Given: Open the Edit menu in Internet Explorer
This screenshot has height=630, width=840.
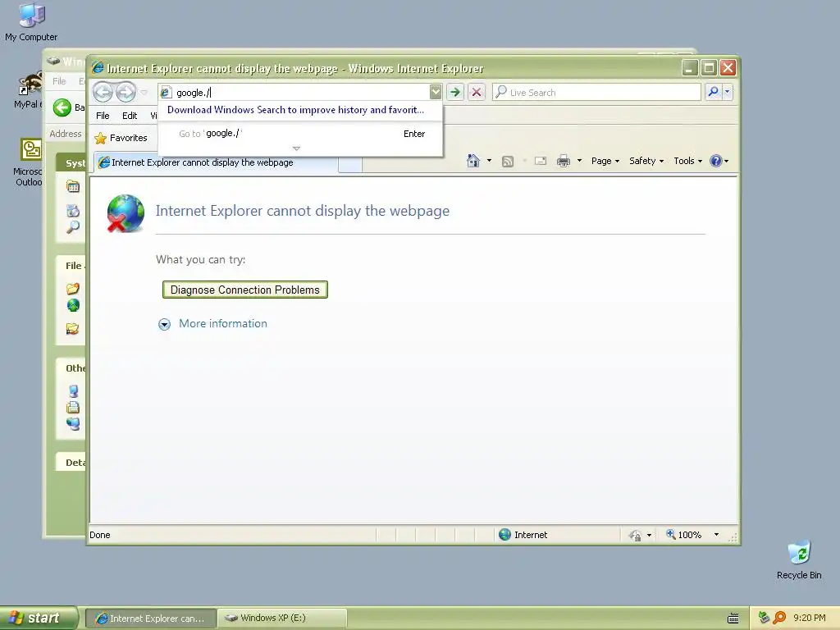Looking at the screenshot, I should 129,116.
